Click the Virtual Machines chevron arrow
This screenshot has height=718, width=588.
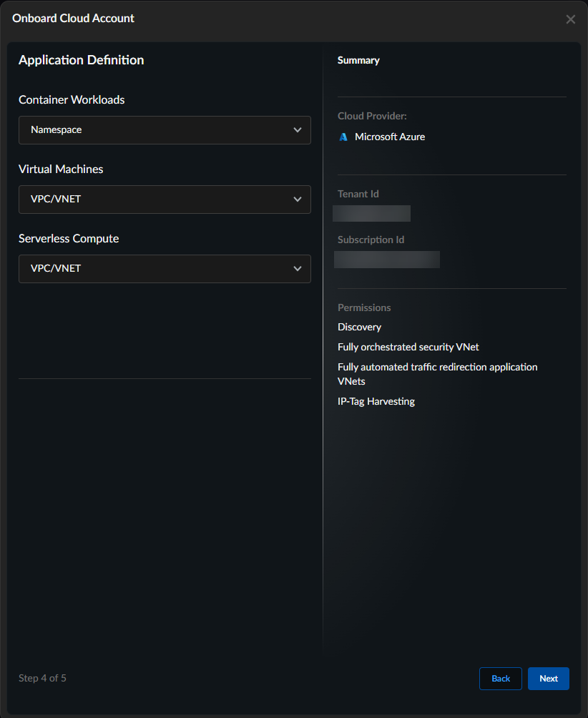point(298,200)
